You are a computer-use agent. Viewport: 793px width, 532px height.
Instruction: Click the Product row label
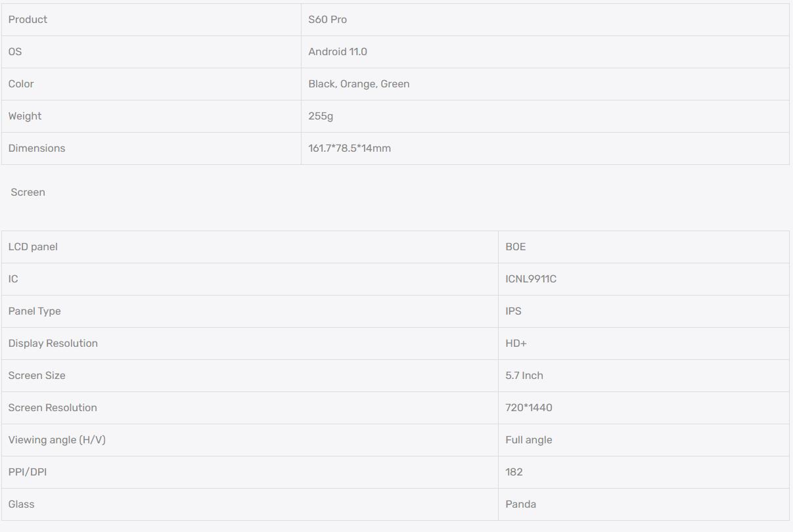point(28,20)
